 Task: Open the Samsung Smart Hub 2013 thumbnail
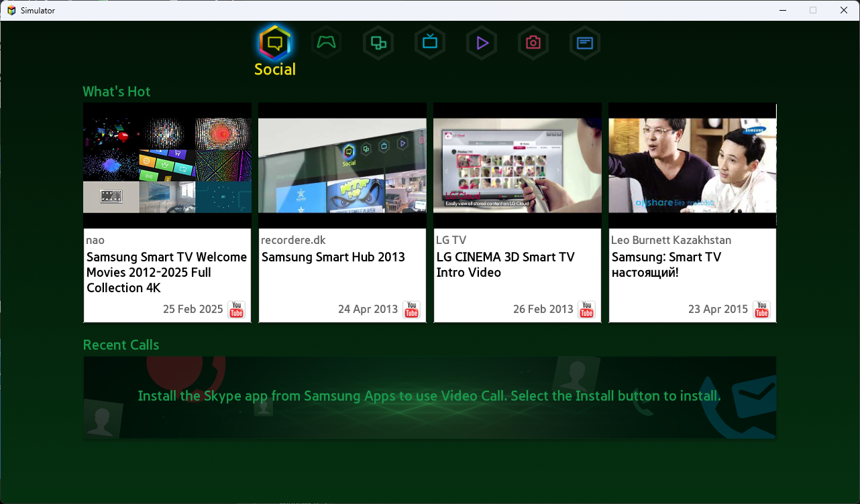click(342, 166)
